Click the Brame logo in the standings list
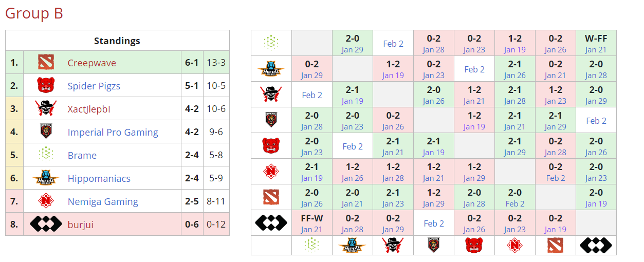This screenshot has width=644, height=262. click(x=46, y=155)
